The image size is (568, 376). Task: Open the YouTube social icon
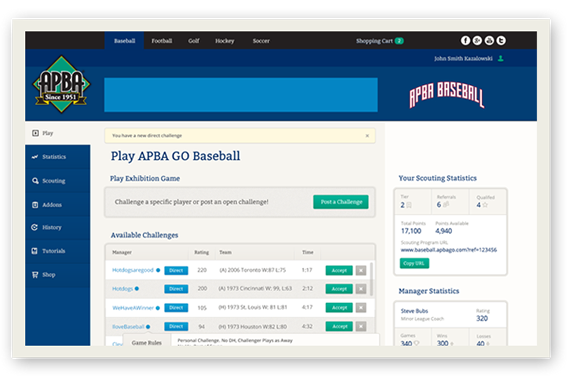[489, 41]
